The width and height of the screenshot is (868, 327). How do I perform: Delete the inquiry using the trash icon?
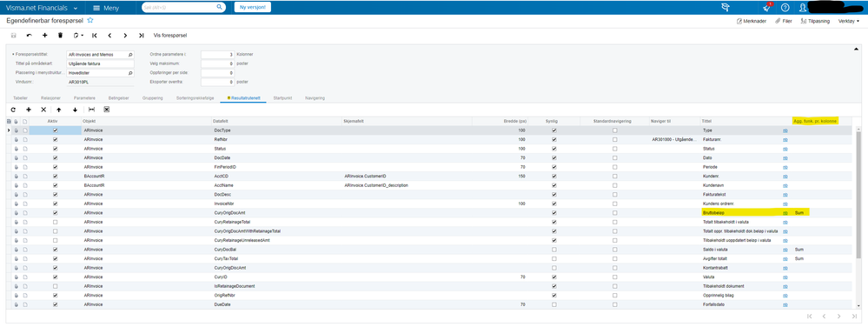coord(60,35)
